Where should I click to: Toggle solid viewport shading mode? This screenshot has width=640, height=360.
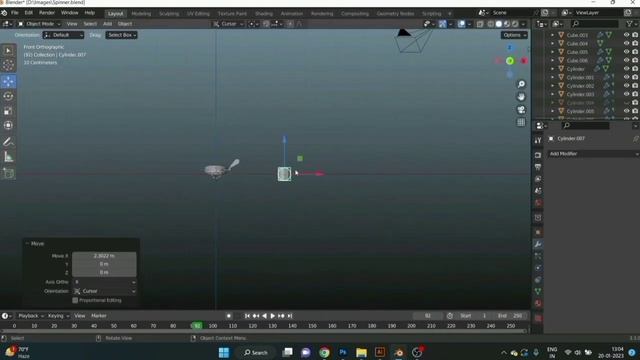click(x=498, y=24)
